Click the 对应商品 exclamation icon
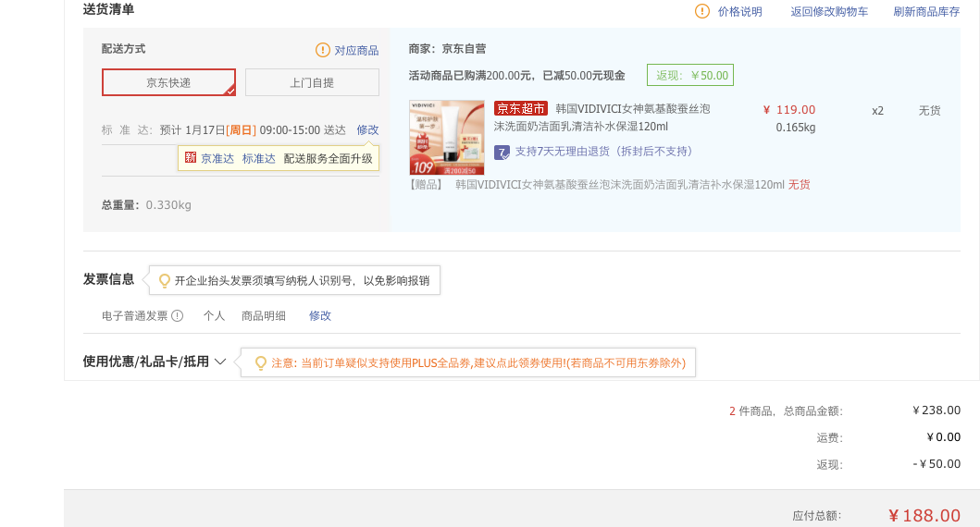The height and width of the screenshot is (527, 980). (322, 50)
